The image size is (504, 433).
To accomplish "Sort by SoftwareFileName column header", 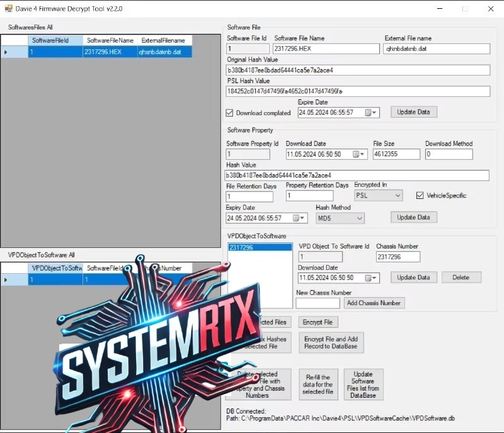I will pyautogui.click(x=110, y=40).
